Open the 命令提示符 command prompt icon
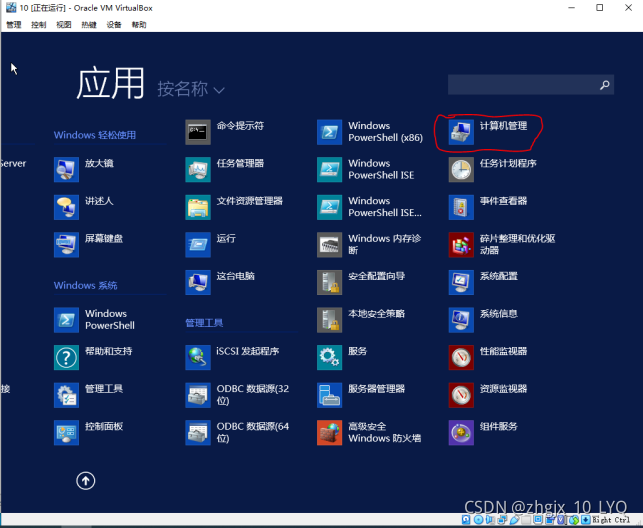 point(198,132)
